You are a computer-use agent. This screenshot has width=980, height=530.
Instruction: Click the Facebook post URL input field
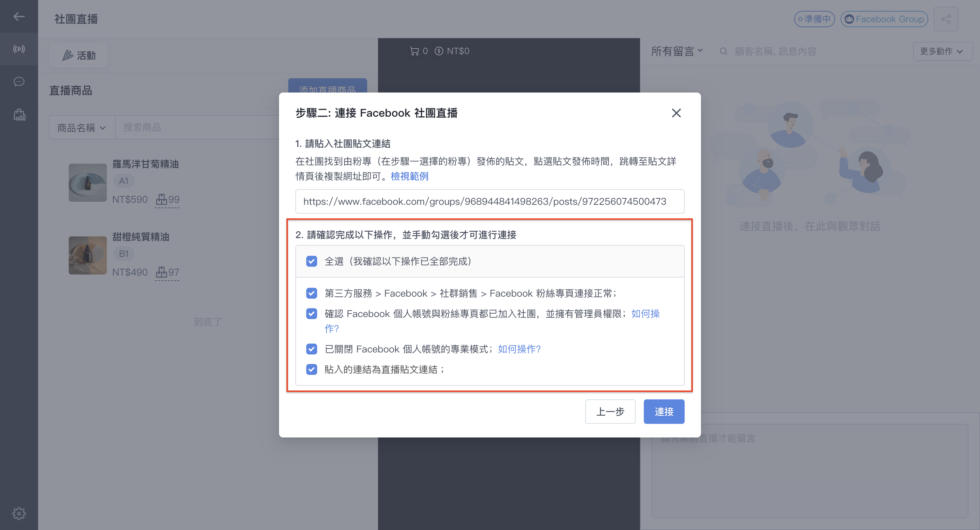coord(490,201)
